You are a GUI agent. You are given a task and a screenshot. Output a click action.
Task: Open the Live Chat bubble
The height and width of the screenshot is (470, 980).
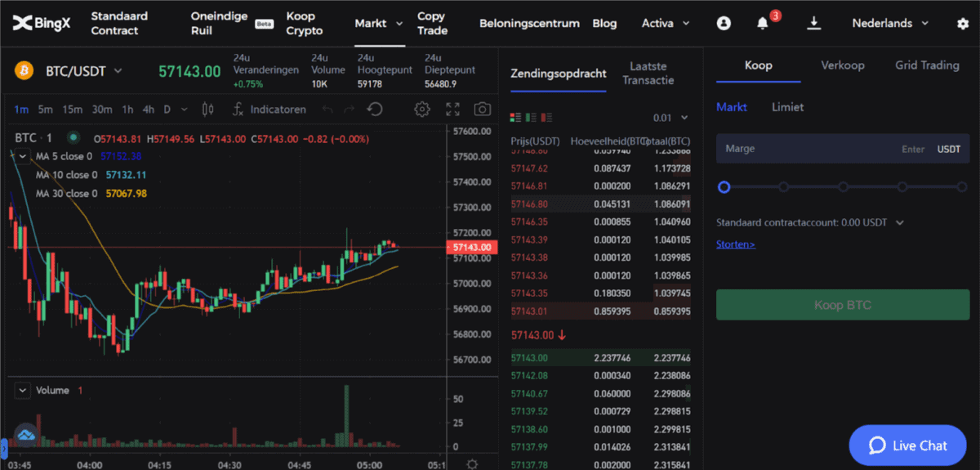tap(907, 445)
